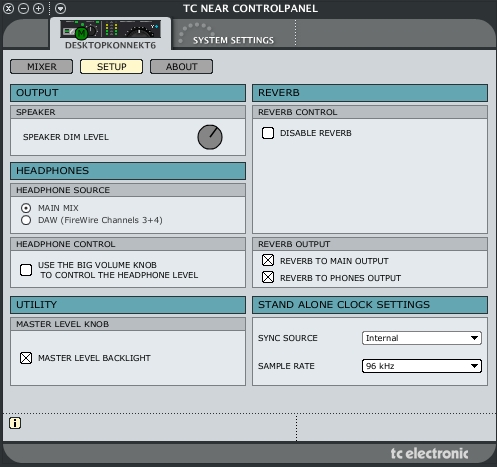The height and width of the screenshot is (467, 497).
Task: Click the Speaker Dim Level knob
Action: point(210,137)
